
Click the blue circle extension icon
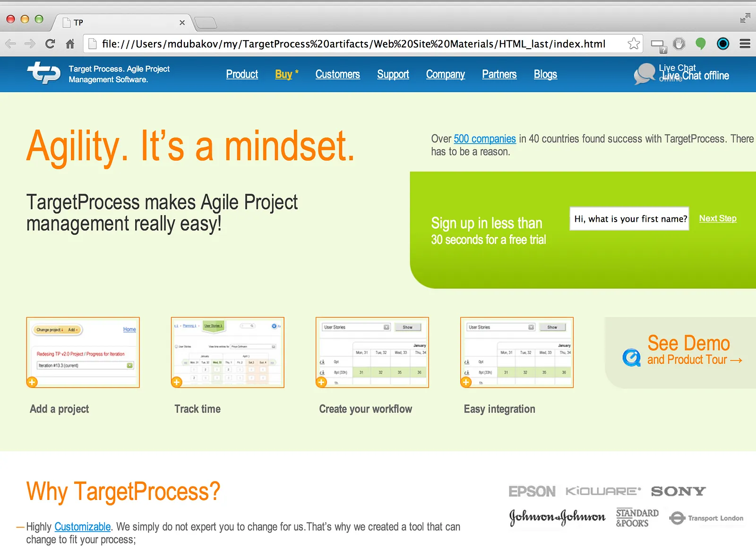[x=723, y=44]
